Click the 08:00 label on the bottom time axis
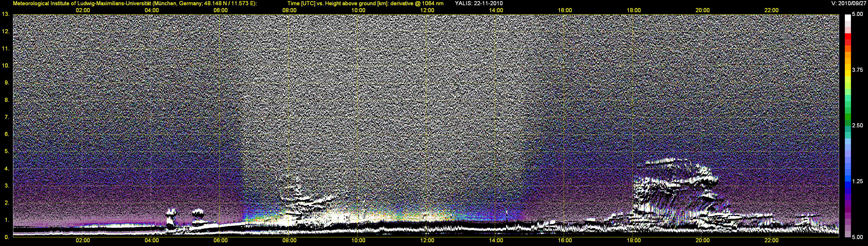 pos(289,241)
